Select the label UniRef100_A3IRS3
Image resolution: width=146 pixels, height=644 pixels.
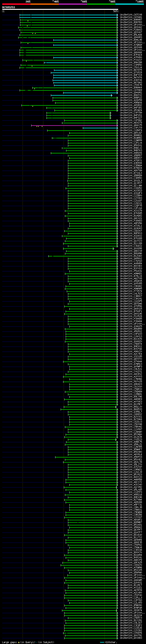131,191
